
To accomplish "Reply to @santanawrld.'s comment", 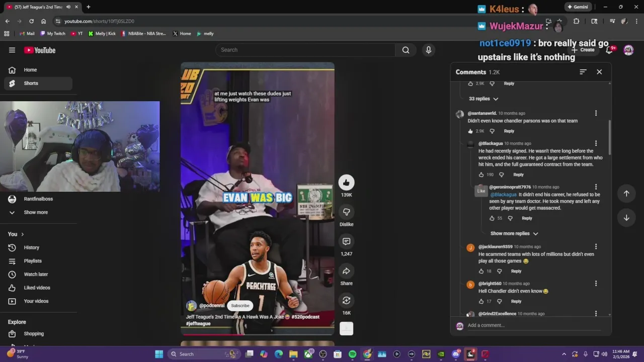I will (x=509, y=131).
